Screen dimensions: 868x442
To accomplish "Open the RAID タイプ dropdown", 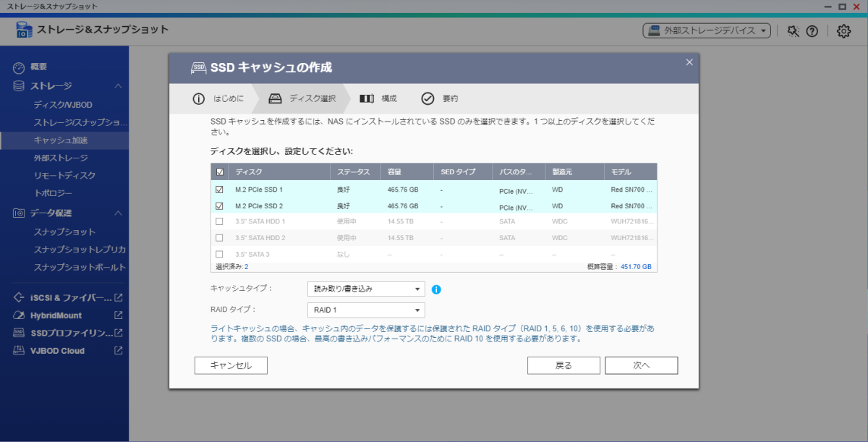I will pos(366,310).
